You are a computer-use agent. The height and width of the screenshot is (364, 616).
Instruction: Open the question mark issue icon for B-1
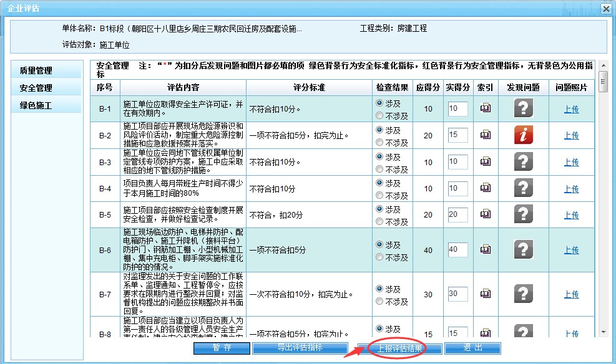tap(524, 109)
